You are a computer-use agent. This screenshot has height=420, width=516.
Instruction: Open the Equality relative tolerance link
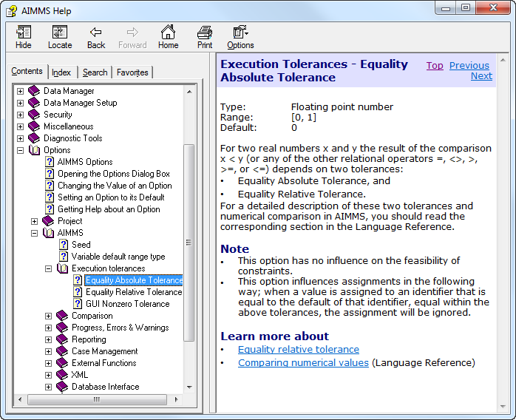pyautogui.click(x=299, y=349)
